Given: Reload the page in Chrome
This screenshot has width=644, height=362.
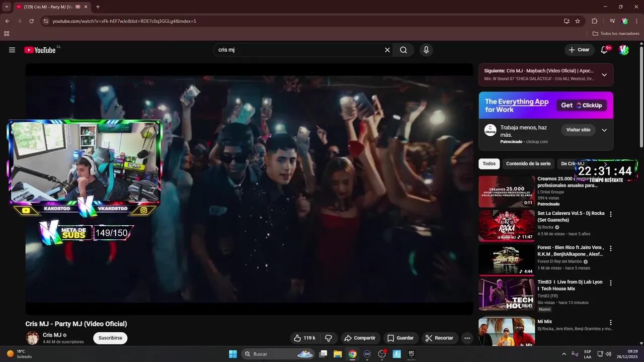Looking at the screenshot, I should click(x=31, y=21).
